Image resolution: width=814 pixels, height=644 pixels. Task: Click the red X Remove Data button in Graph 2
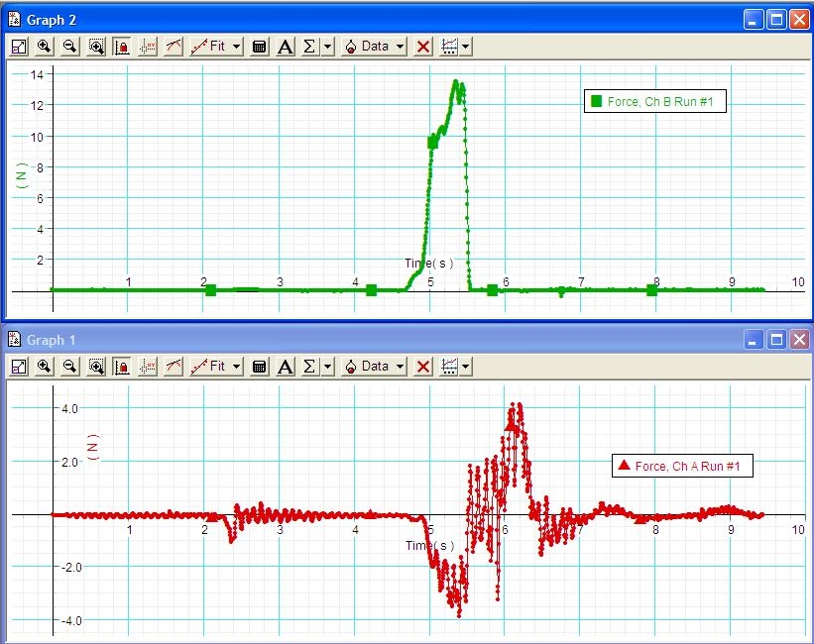click(423, 47)
